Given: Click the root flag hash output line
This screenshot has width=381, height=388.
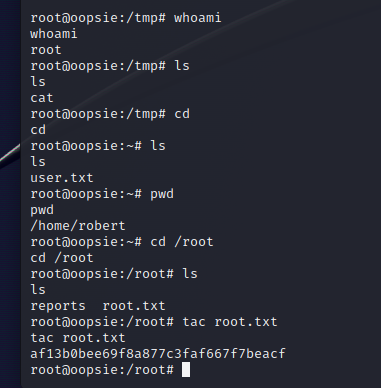Looking at the screenshot, I should point(158,354).
